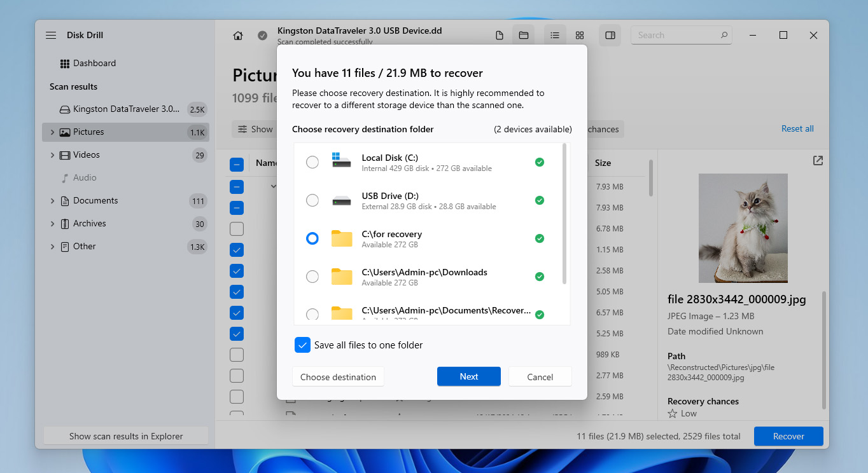Screen dimensions: 868x473
Task: Collapse the first file group chevron in the list
Action: (x=273, y=186)
